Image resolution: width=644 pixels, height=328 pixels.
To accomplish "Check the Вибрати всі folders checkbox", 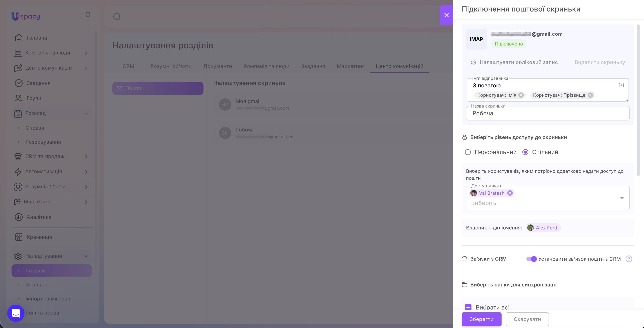I will pyautogui.click(x=468, y=307).
